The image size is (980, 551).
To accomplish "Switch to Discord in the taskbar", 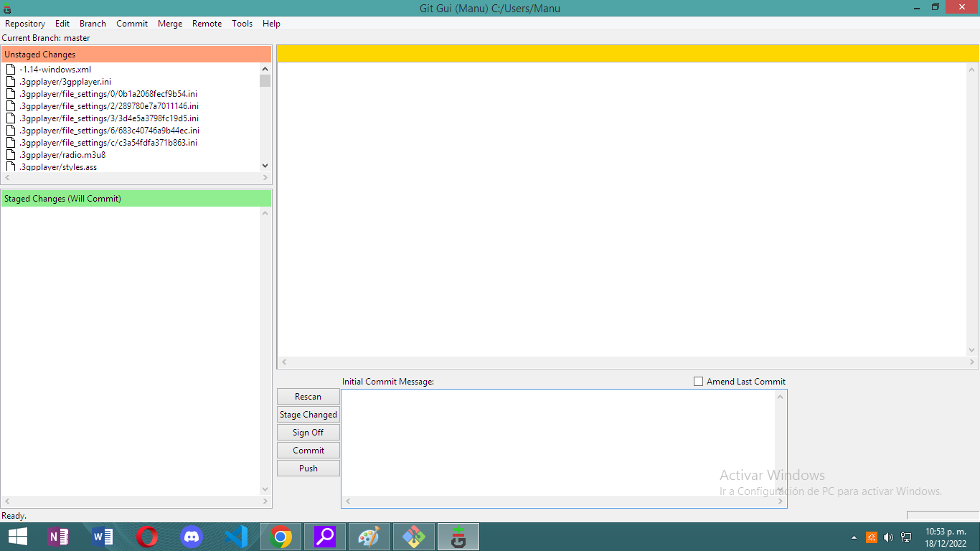I will click(192, 537).
